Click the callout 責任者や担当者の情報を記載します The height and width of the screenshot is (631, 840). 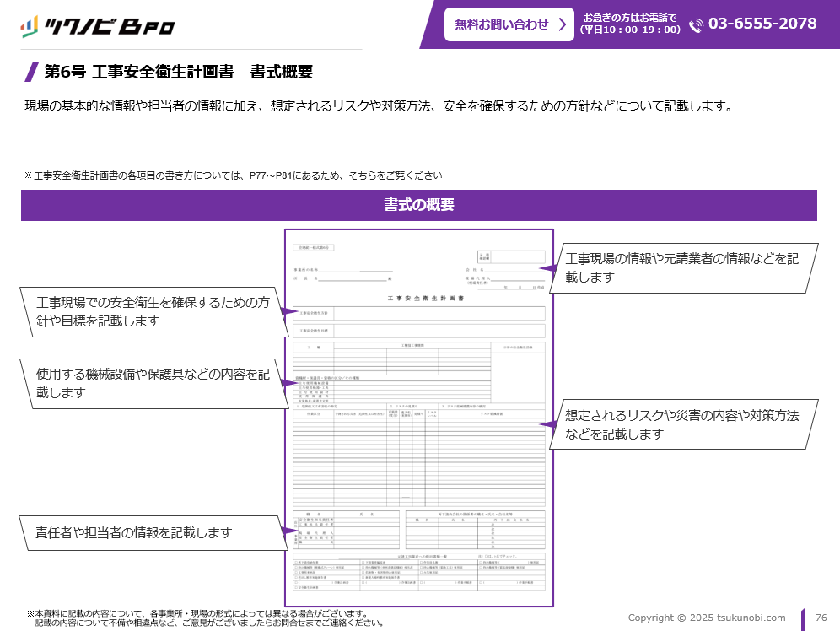coord(153,533)
